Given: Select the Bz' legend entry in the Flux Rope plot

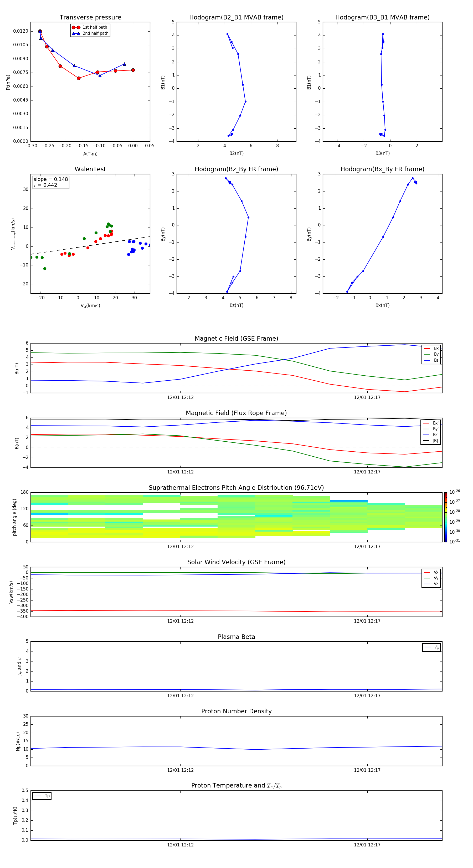Looking at the screenshot, I should (431, 435).
